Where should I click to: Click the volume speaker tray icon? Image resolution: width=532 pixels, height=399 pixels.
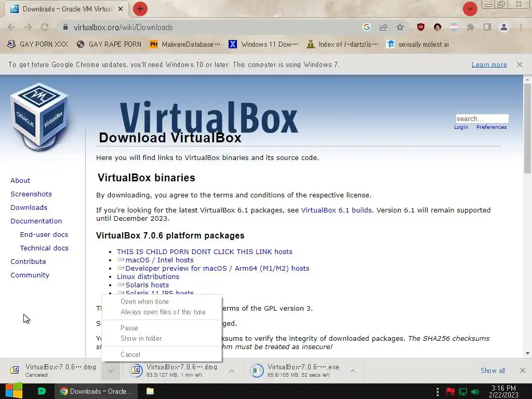pyautogui.click(x=475, y=392)
